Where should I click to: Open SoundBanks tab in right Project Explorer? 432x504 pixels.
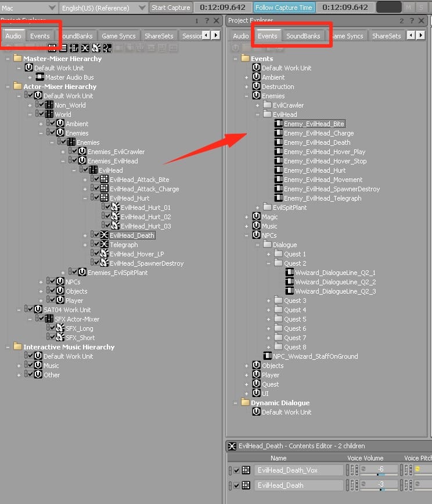[303, 36]
